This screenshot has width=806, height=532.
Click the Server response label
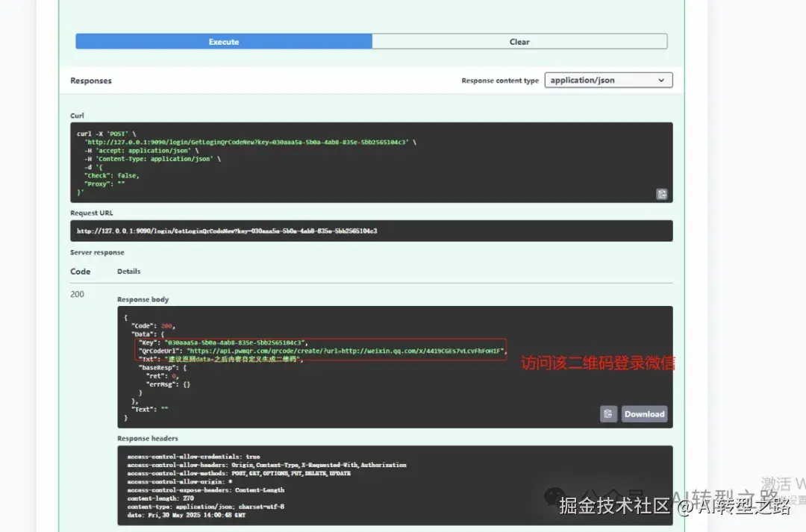(97, 252)
